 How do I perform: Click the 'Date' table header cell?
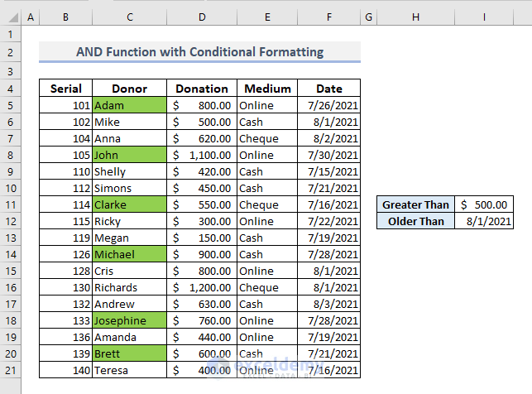[x=328, y=89]
